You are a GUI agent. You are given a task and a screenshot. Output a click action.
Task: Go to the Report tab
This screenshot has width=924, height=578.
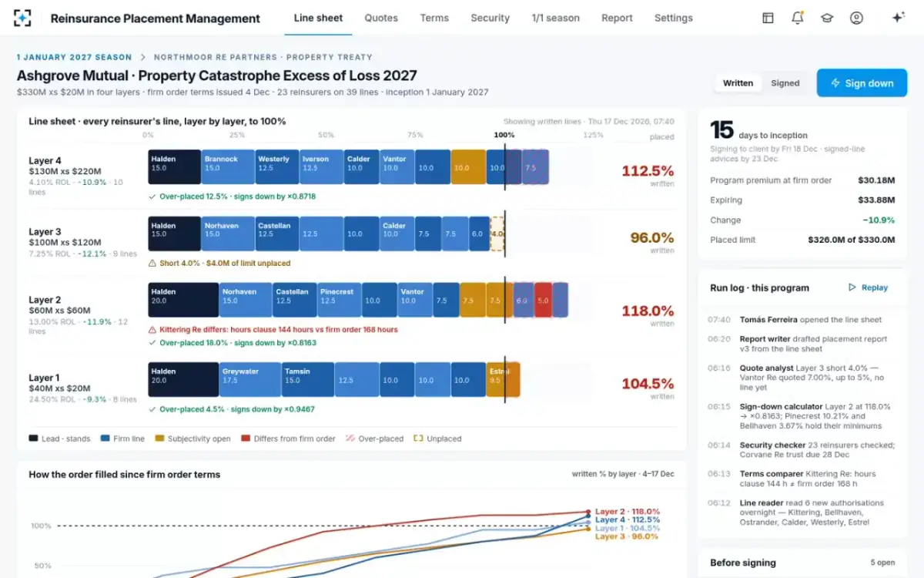coord(617,18)
